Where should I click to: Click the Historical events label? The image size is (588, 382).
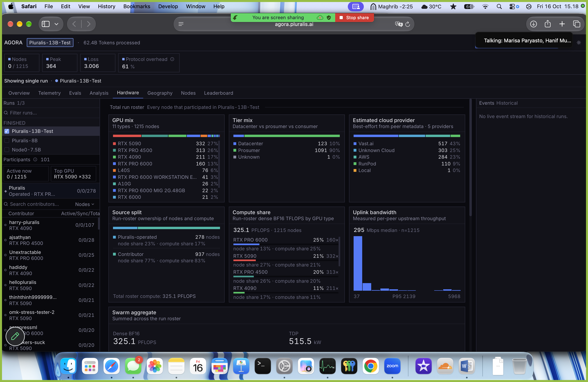point(507,103)
